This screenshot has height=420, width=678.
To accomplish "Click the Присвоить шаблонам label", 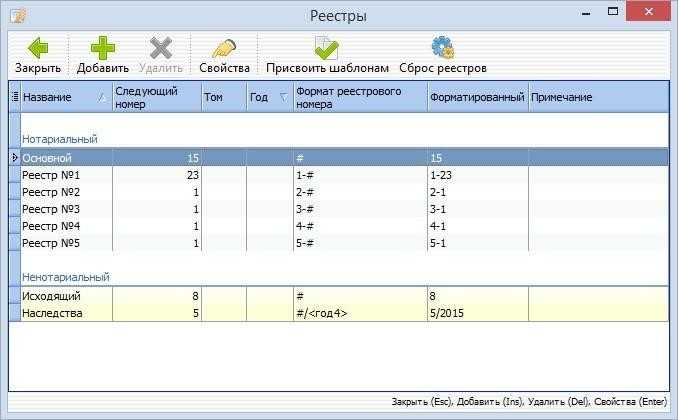I will point(327,68).
